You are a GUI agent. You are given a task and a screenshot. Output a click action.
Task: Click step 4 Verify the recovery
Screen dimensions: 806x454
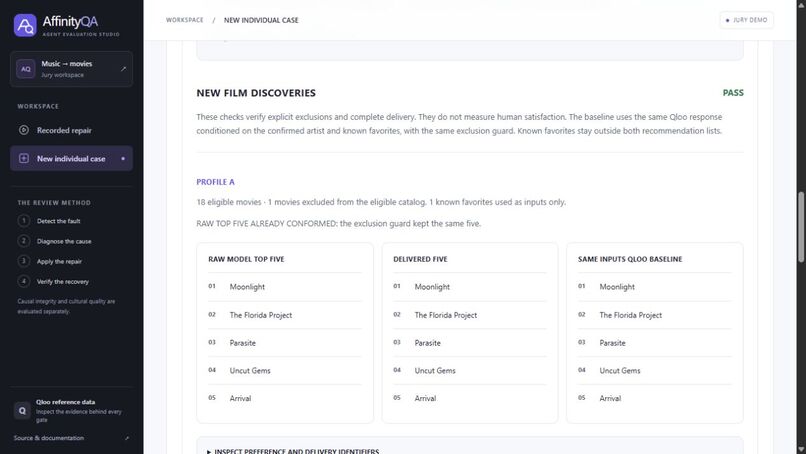[x=63, y=282]
